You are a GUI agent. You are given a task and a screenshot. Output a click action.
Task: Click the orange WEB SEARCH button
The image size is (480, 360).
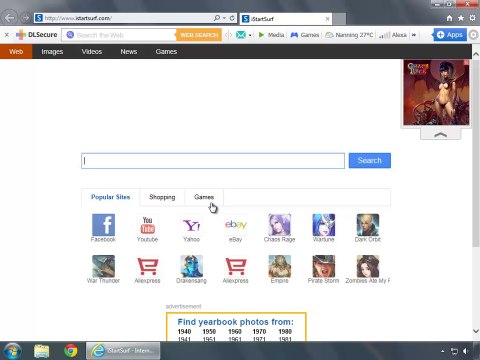click(199, 35)
